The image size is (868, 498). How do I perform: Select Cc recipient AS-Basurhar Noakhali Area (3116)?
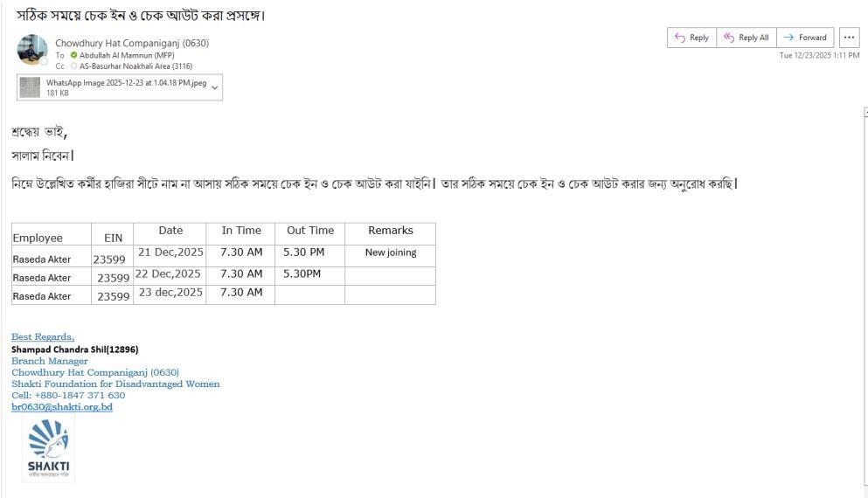coord(135,66)
